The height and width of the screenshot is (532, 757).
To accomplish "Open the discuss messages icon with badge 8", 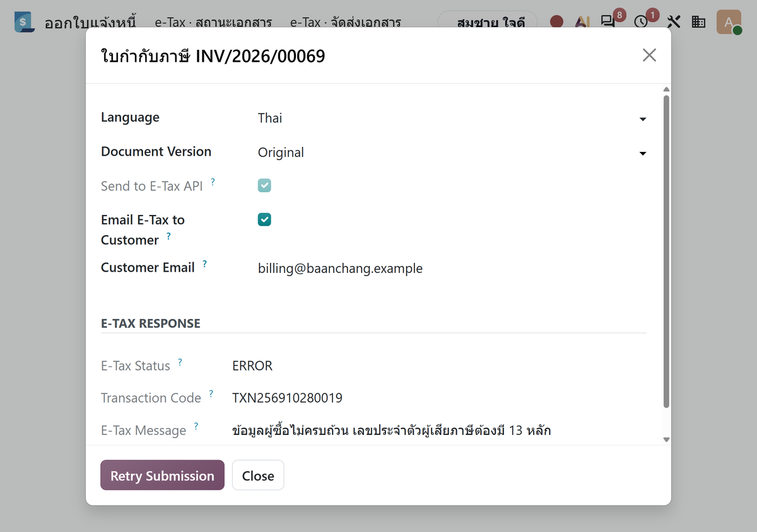I will 609,21.
